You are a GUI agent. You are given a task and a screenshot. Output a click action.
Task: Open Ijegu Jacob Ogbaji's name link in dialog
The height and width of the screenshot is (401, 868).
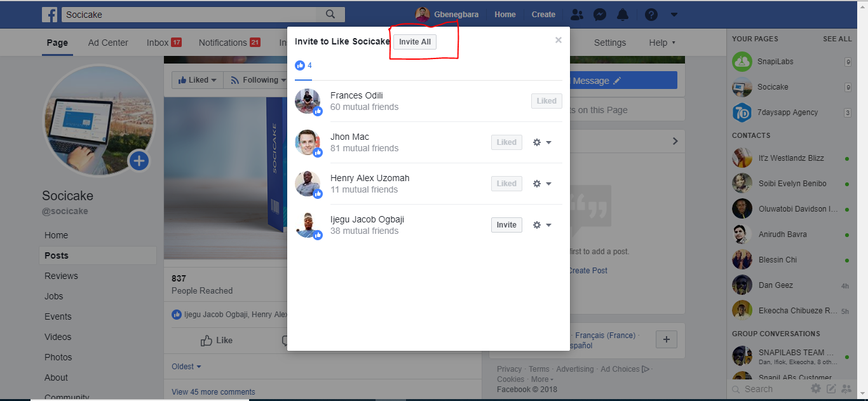click(367, 219)
